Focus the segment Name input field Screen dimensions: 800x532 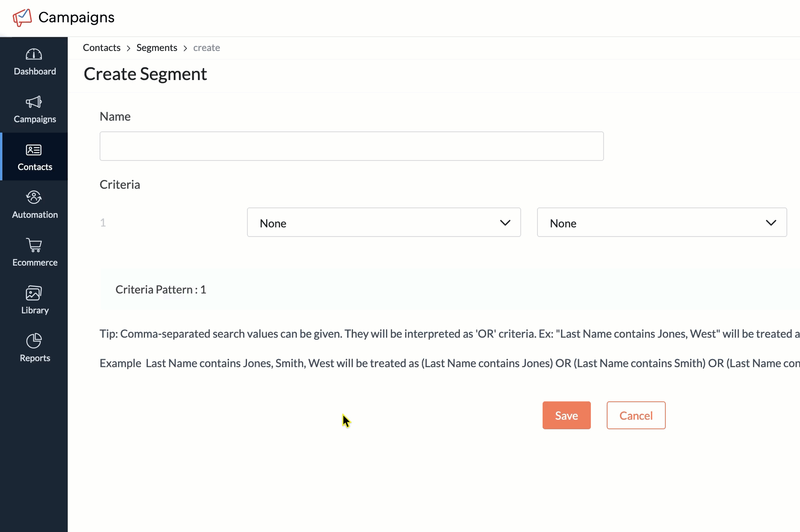(351, 146)
